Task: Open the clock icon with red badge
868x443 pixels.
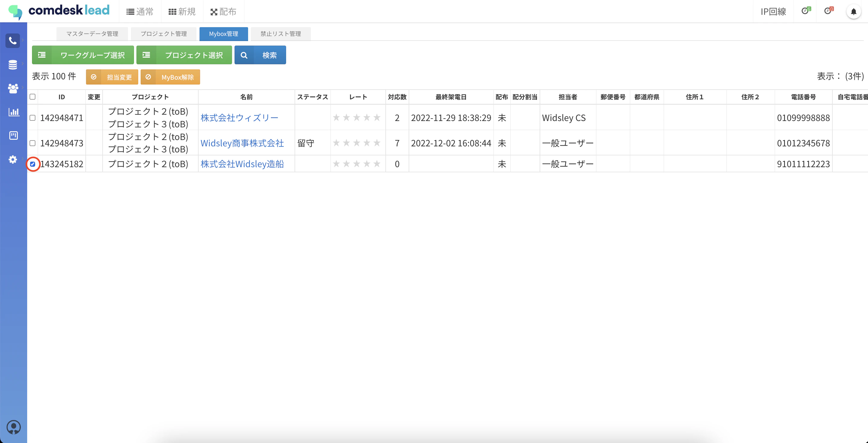Action: pyautogui.click(x=828, y=11)
